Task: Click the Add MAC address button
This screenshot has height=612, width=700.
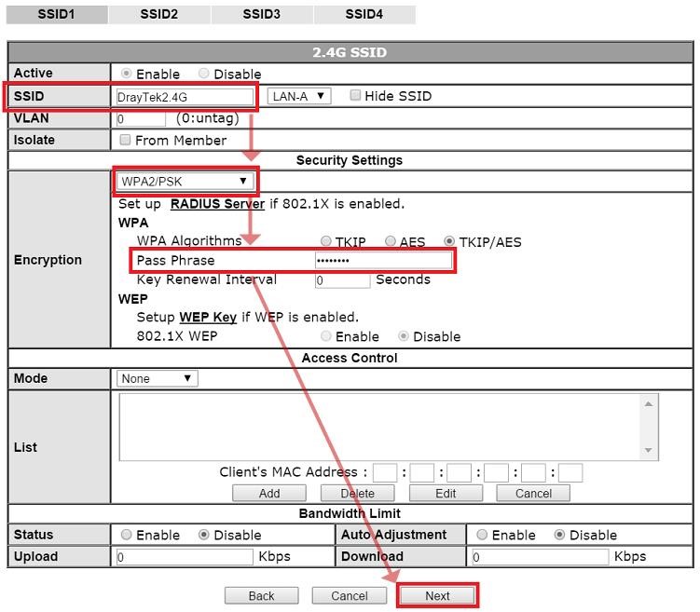Action: 268,493
